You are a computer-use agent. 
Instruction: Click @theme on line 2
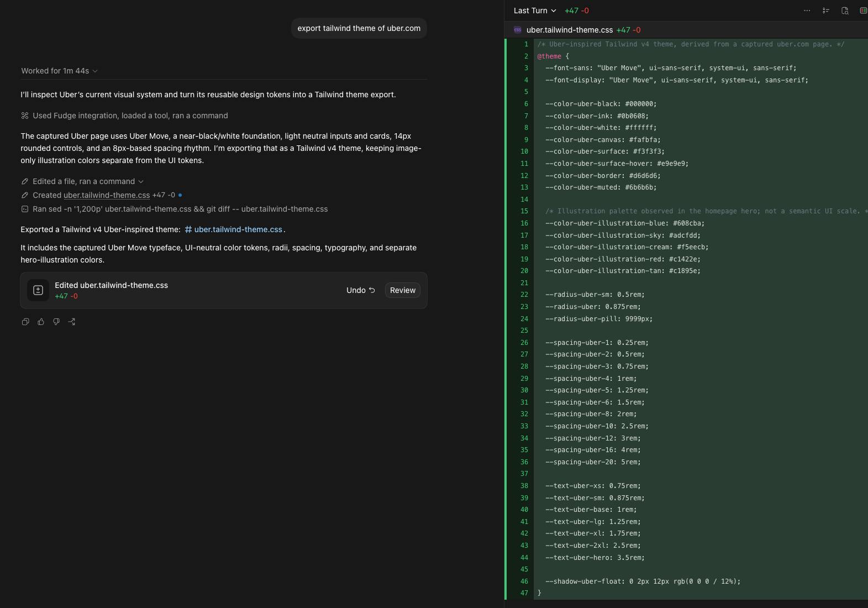(x=549, y=56)
